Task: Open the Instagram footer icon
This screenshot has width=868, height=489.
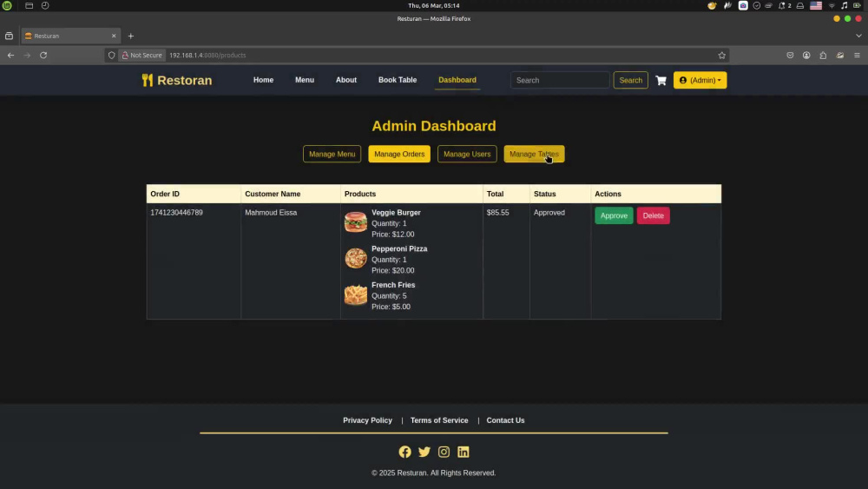Action: pos(444,452)
